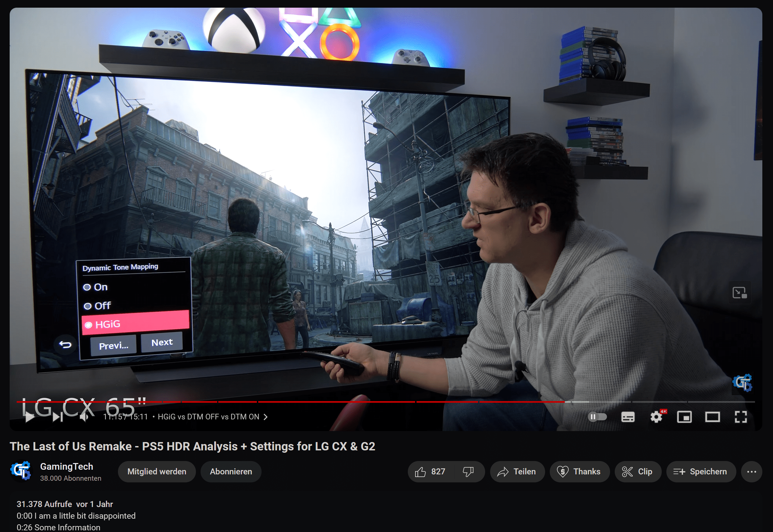This screenshot has height=532, width=773.
Task: Subscribe with the Abonnieren button
Action: [231, 471]
